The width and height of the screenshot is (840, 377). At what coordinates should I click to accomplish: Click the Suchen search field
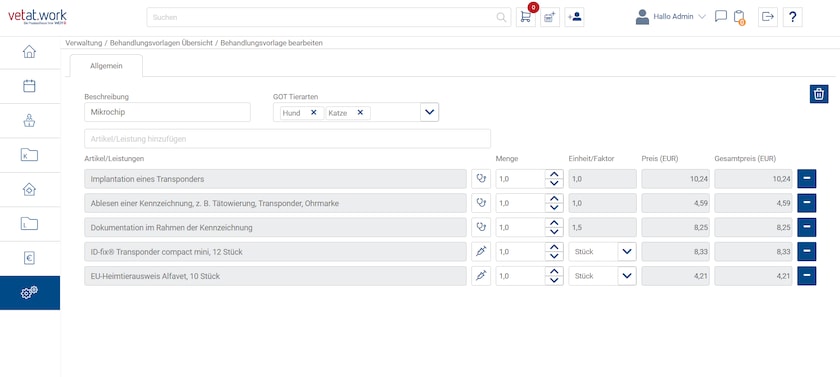point(329,17)
